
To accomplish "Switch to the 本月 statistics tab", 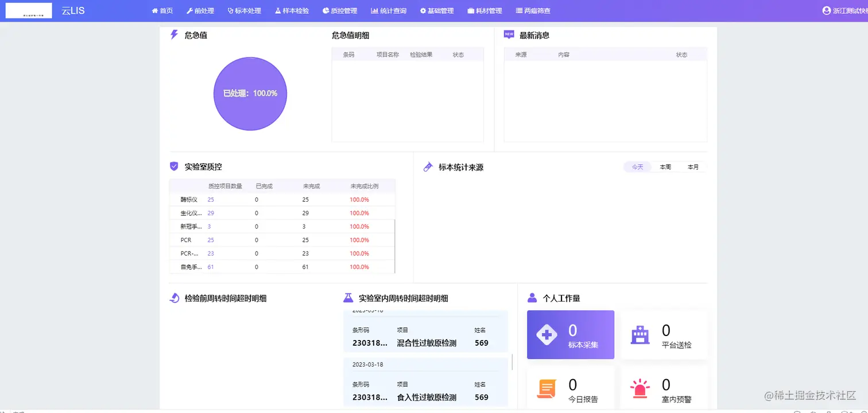I will pos(693,167).
